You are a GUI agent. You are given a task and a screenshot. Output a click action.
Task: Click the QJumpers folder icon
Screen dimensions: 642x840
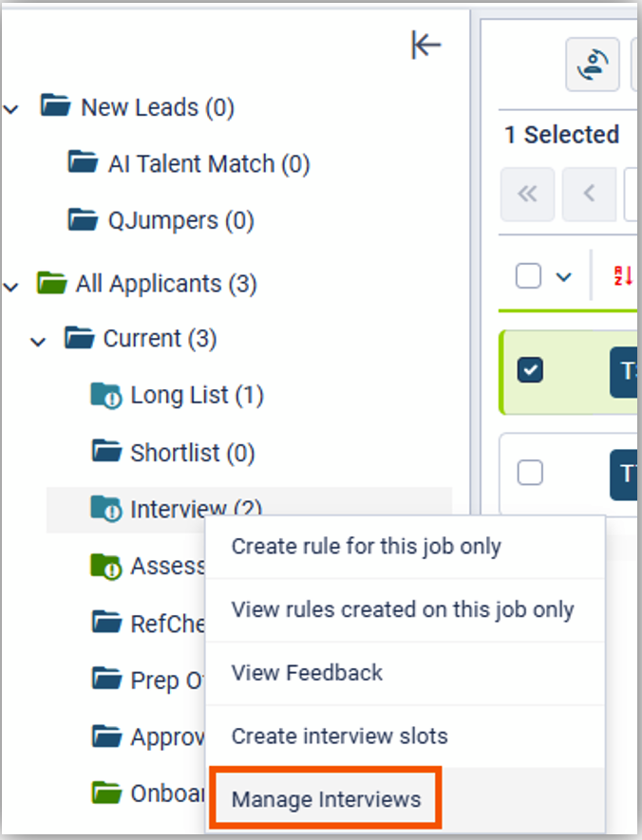point(84,220)
